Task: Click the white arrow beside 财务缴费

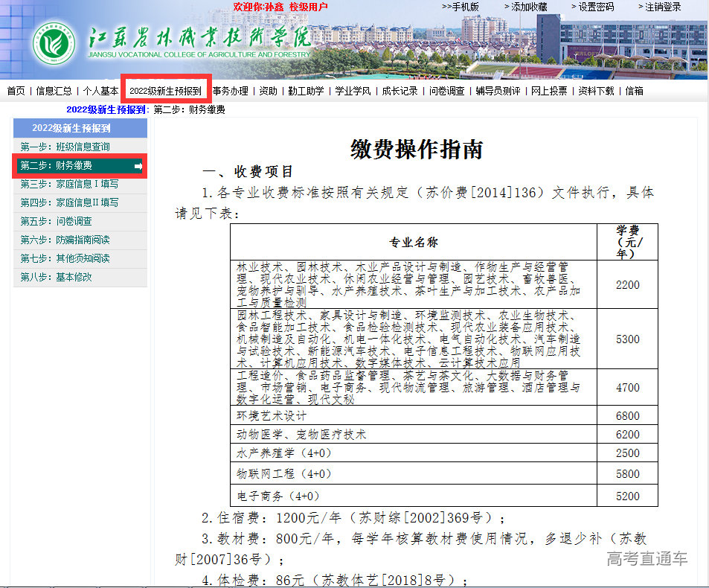Action: tap(138, 166)
